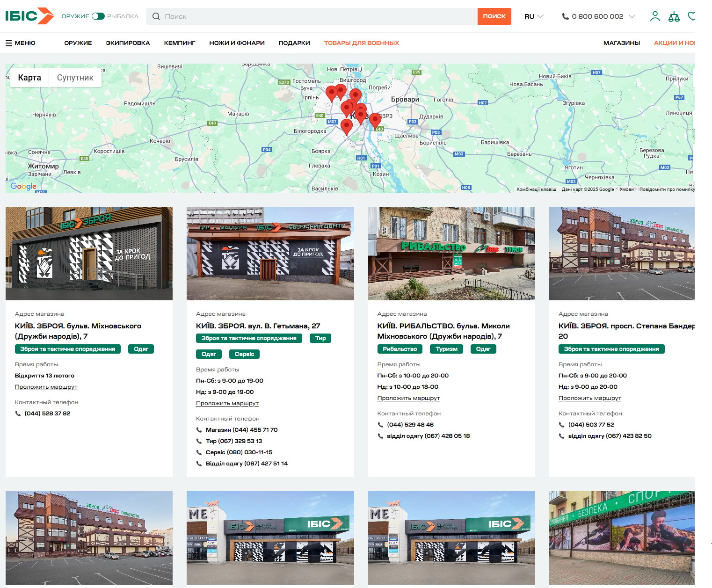Click the IBIS logo in header
Image resolution: width=712 pixels, height=588 pixels.
click(x=29, y=16)
